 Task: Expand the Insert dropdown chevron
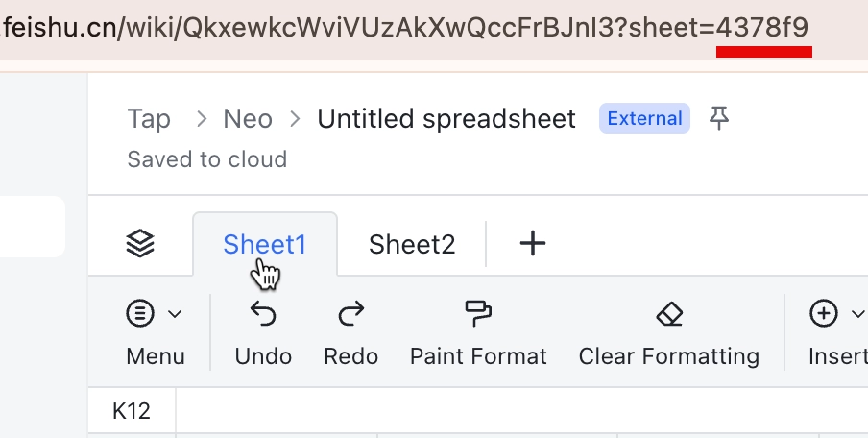point(857,314)
